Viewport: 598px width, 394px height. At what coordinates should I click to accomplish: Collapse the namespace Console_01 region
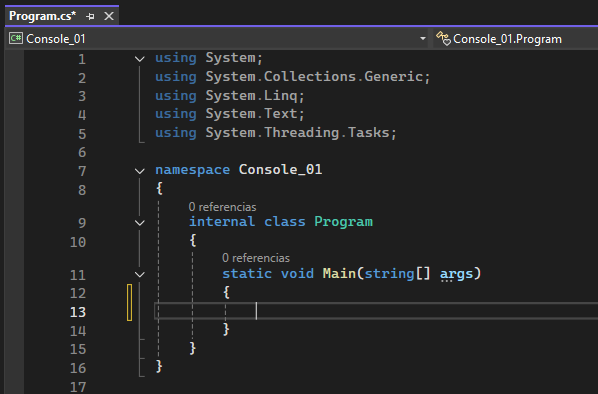(140, 171)
